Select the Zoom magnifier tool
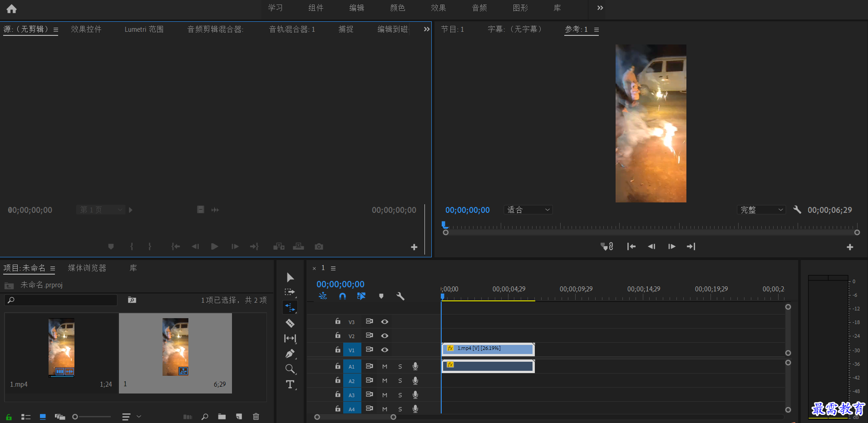The width and height of the screenshot is (868, 423). (x=290, y=369)
